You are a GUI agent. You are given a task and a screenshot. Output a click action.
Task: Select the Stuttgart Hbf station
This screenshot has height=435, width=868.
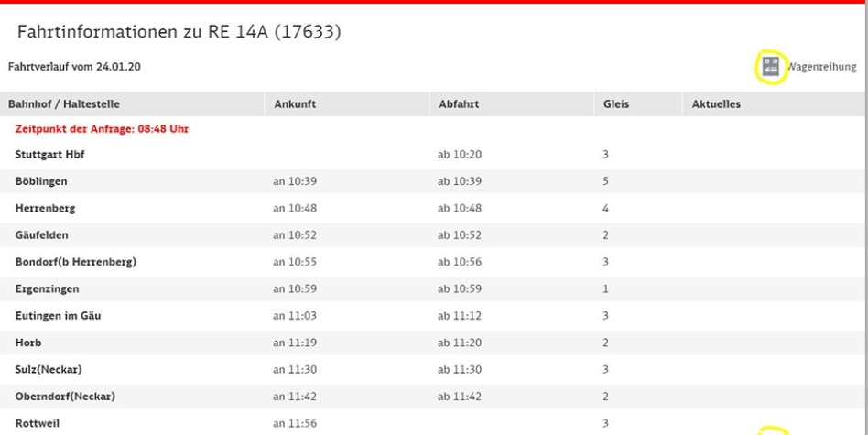click(49, 155)
